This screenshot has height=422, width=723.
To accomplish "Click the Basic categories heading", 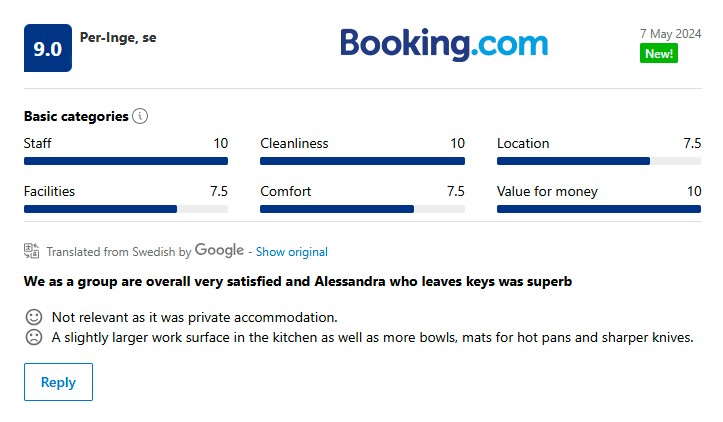I will tap(76, 116).
